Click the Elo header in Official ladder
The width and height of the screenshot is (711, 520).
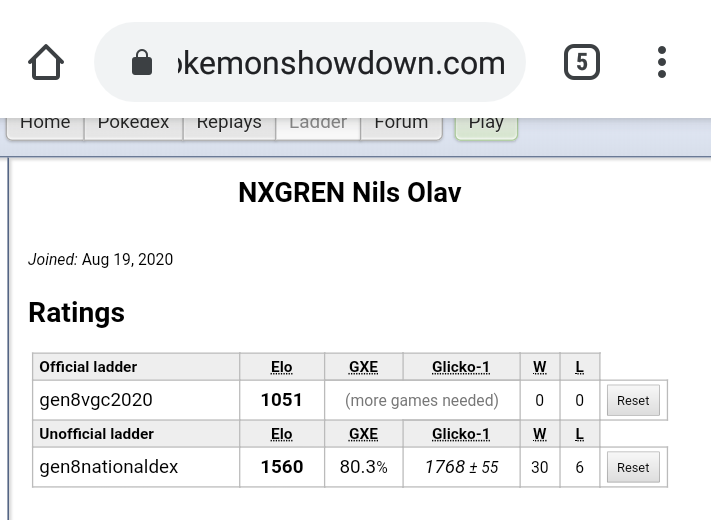(x=282, y=367)
